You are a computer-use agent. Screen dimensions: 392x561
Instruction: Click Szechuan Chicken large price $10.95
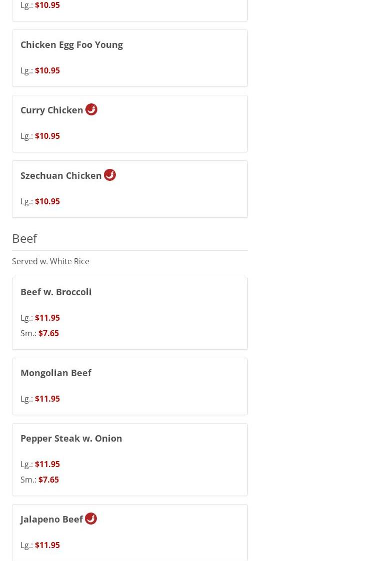[x=47, y=201]
